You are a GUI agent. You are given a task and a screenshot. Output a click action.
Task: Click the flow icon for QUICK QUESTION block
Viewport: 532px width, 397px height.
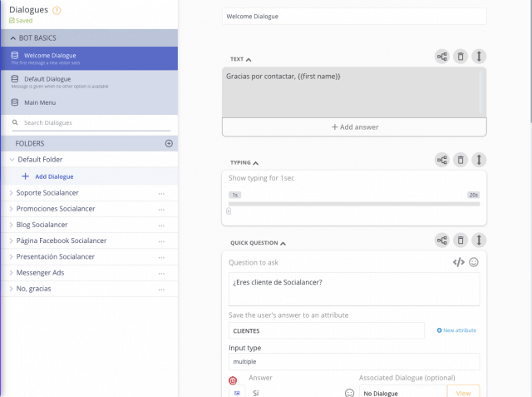click(441, 240)
